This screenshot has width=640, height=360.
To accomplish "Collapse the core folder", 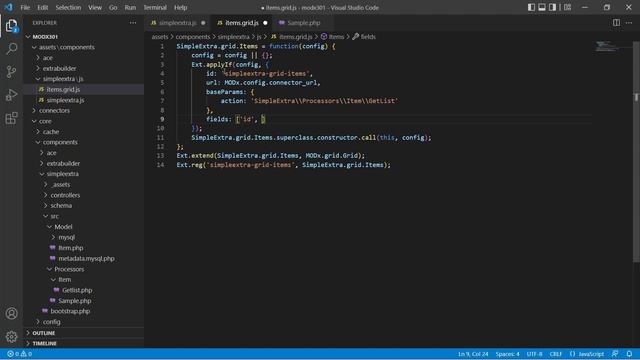I will (x=83, y=121).
